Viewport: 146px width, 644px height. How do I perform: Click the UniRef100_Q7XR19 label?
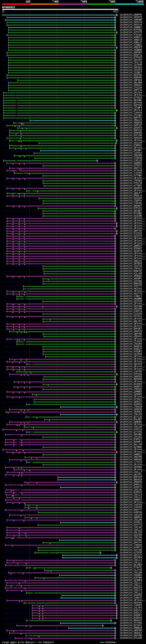pos(131,98)
